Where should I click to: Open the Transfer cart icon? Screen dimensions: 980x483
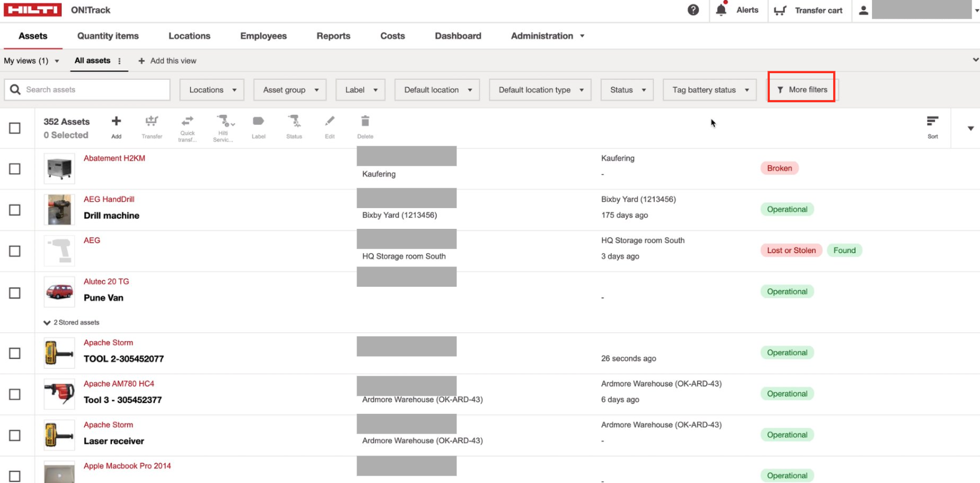tap(780, 10)
